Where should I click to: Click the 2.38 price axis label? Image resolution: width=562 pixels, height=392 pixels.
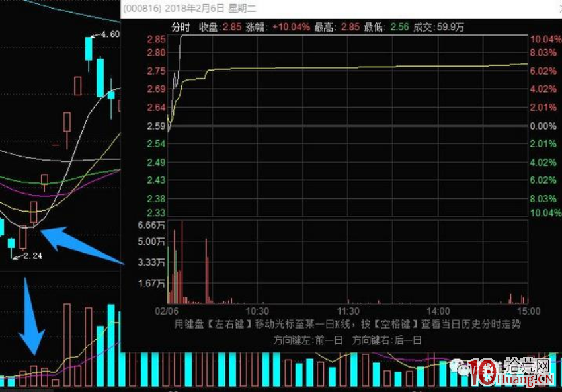pos(156,198)
